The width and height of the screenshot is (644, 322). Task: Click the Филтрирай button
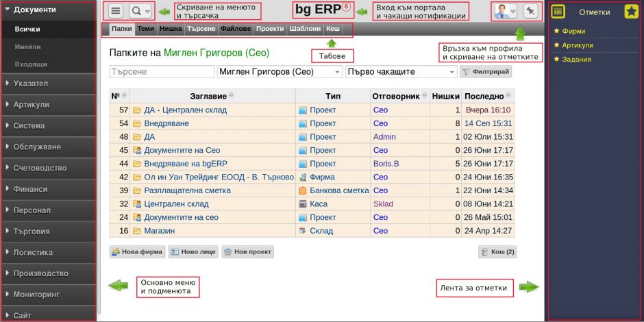tap(484, 72)
